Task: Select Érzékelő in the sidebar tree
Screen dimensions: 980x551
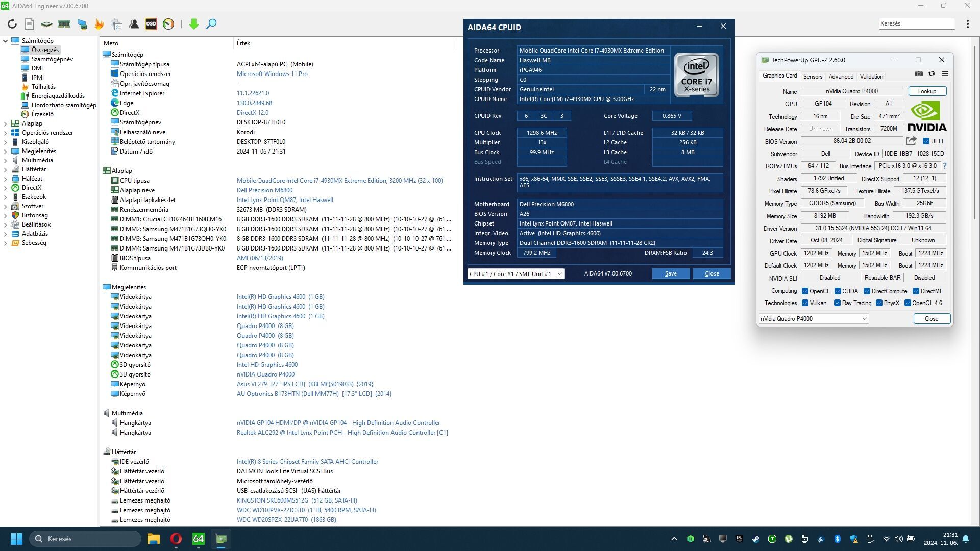Action: pyautogui.click(x=42, y=114)
